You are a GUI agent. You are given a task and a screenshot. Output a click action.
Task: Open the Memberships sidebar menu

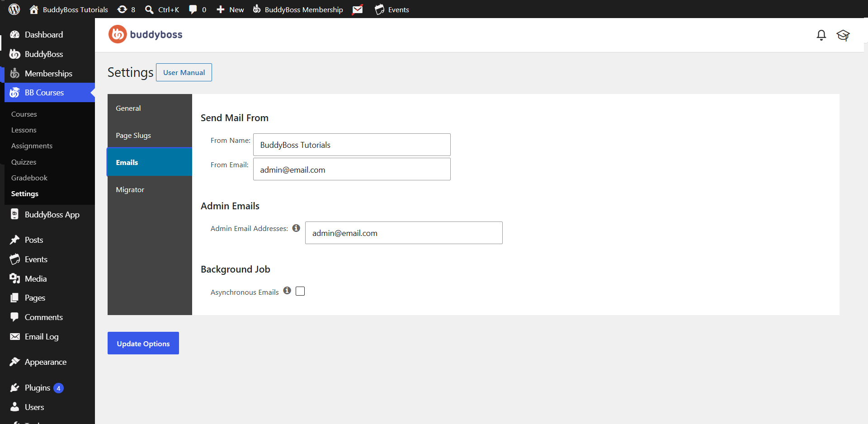(x=47, y=73)
